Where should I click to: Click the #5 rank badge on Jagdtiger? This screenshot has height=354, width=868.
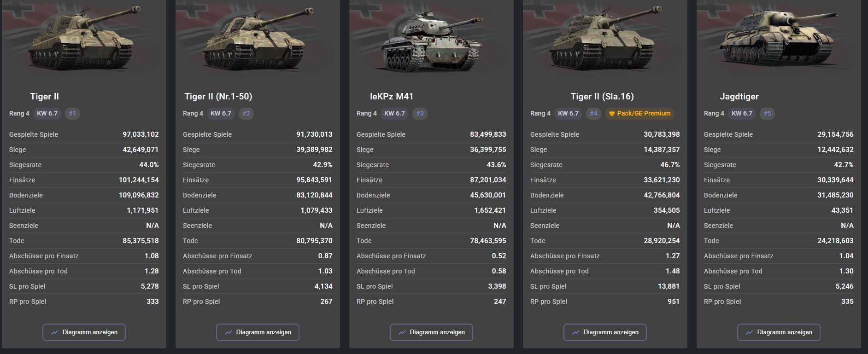[x=767, y=113]
